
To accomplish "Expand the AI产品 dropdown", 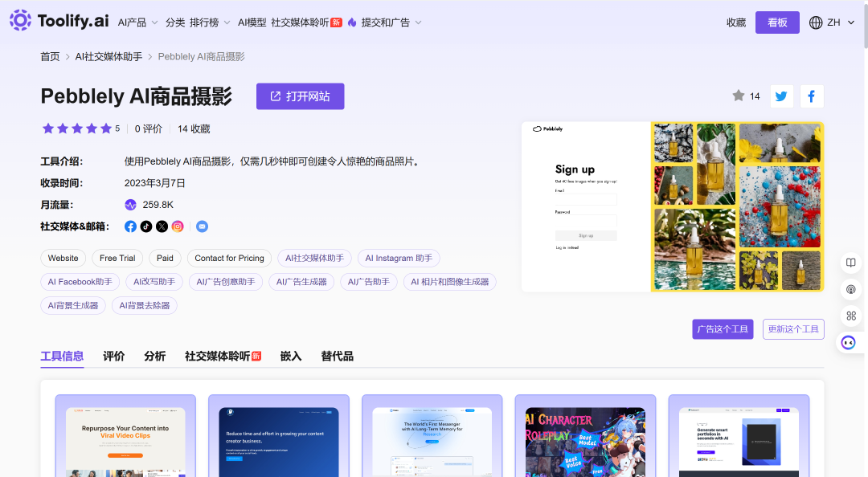I will [138, 22].
